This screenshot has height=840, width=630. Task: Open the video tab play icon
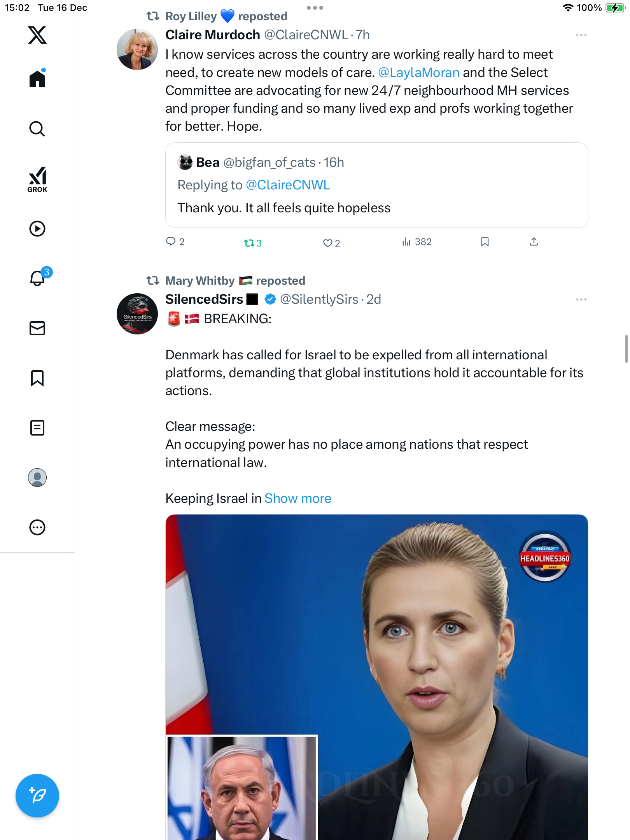click(37, 229)
